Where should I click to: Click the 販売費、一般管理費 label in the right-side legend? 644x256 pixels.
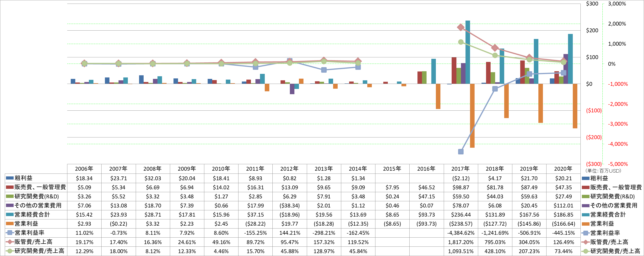(x=616, y=187)
